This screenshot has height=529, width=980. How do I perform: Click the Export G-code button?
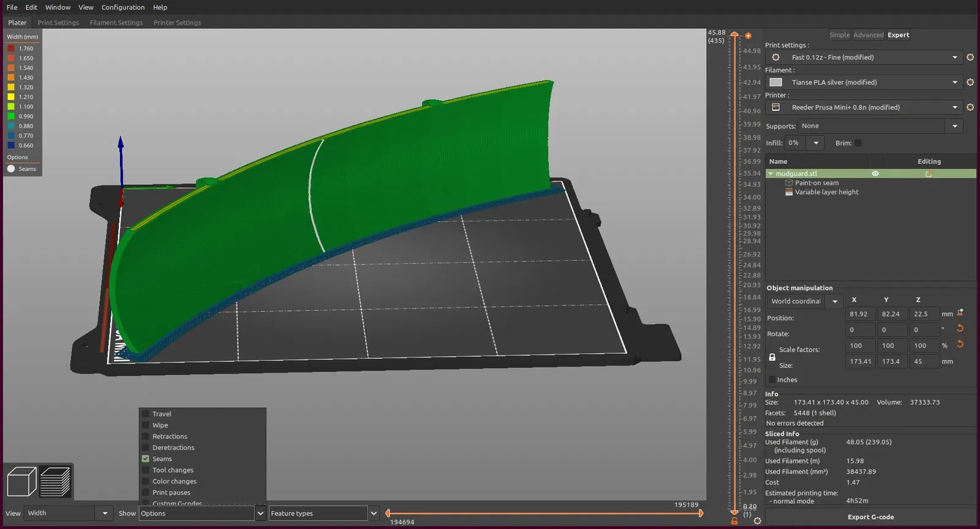[x=870, y=517]
